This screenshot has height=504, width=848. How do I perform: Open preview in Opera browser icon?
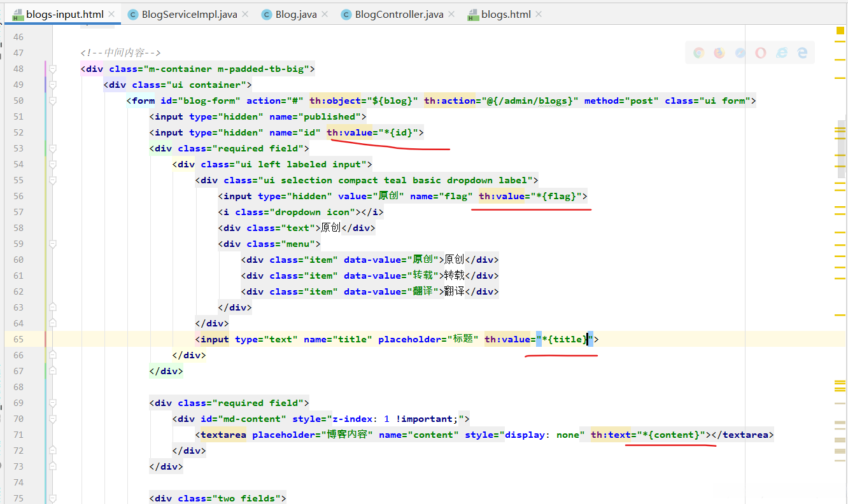tap(761, 53)
